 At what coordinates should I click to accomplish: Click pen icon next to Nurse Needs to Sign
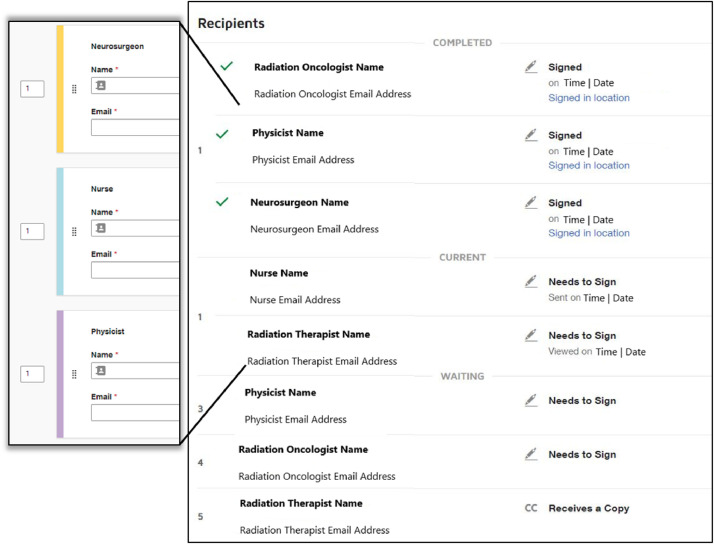pyautogui.click(x=531, y=282)
